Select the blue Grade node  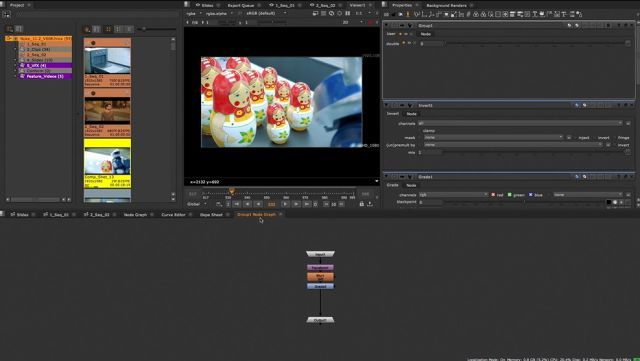point(320,286)
